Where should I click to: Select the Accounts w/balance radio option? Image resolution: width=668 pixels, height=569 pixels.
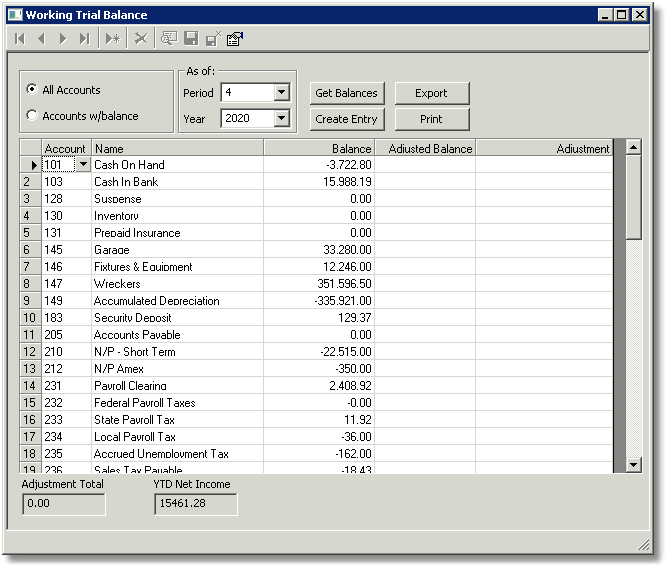32,115
